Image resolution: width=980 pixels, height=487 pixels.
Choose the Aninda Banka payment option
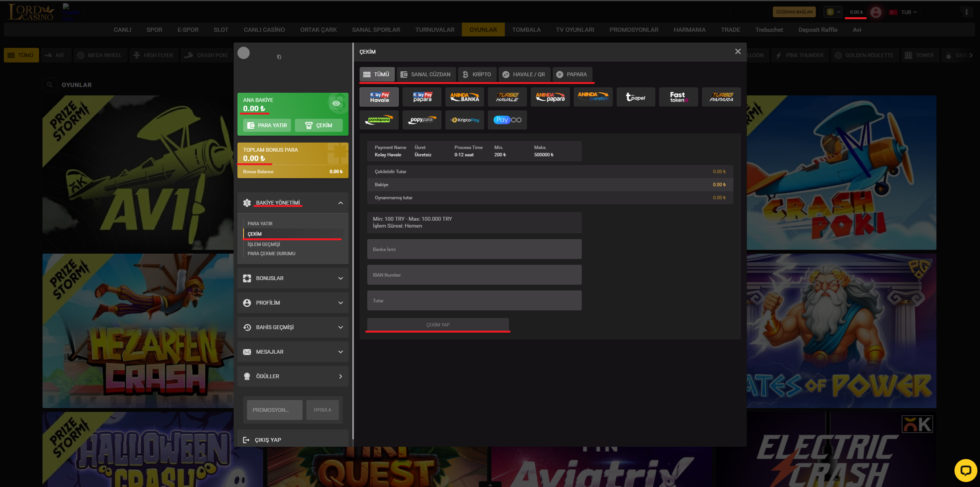(465, 97)
